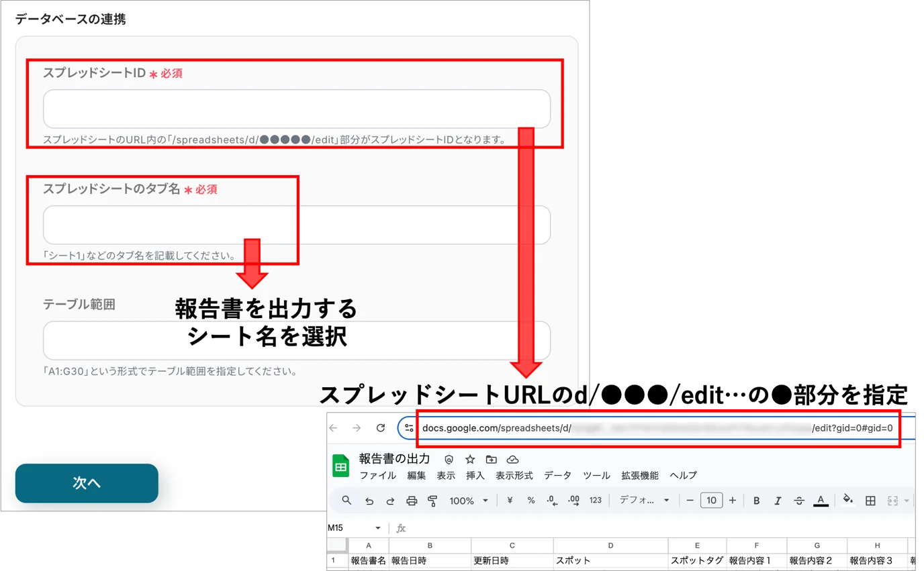Screen dimensions: 924x571
Task: Decrease font size with minus
Action: [690, 501]
